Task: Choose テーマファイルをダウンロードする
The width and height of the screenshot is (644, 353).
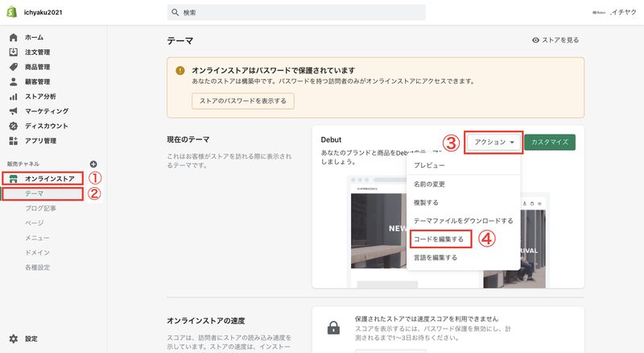Action: pyautogui.click(x=464, y=221)
